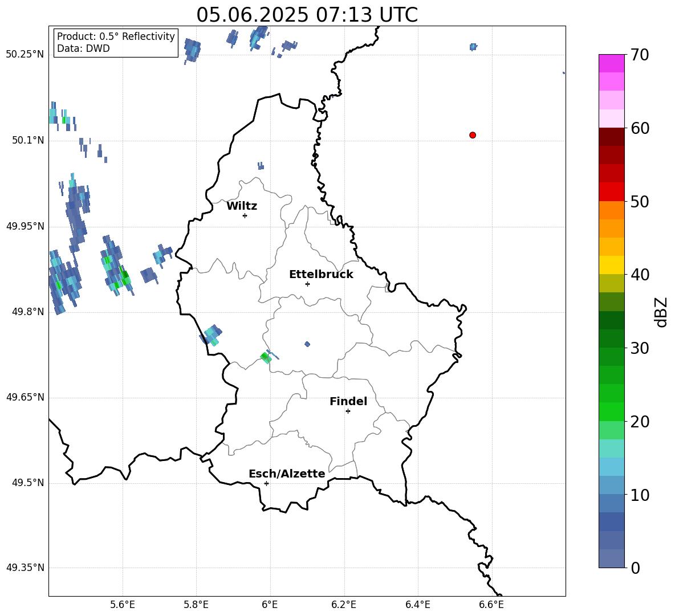675x616 pixels.
Task: Click the 6.2°E longitude label
Action: tap(344, 605)
